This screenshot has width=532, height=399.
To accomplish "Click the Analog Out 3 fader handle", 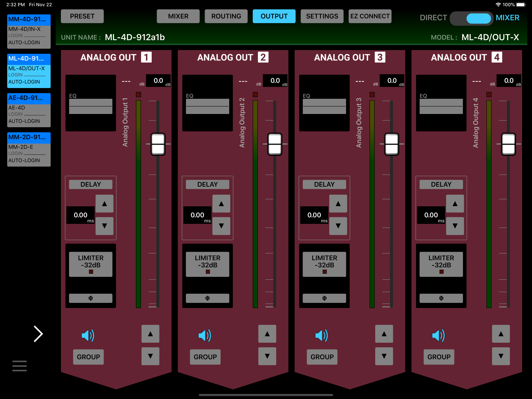I will pos(392,144).
